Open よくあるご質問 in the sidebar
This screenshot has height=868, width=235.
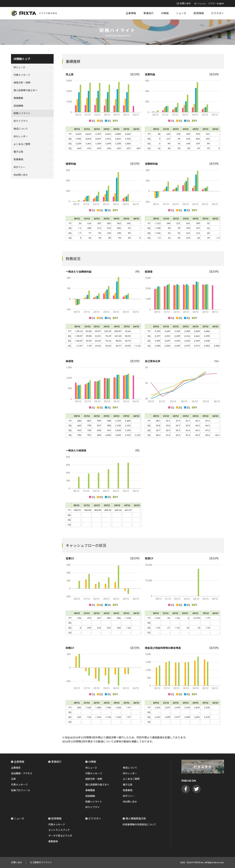click(32, 144)
